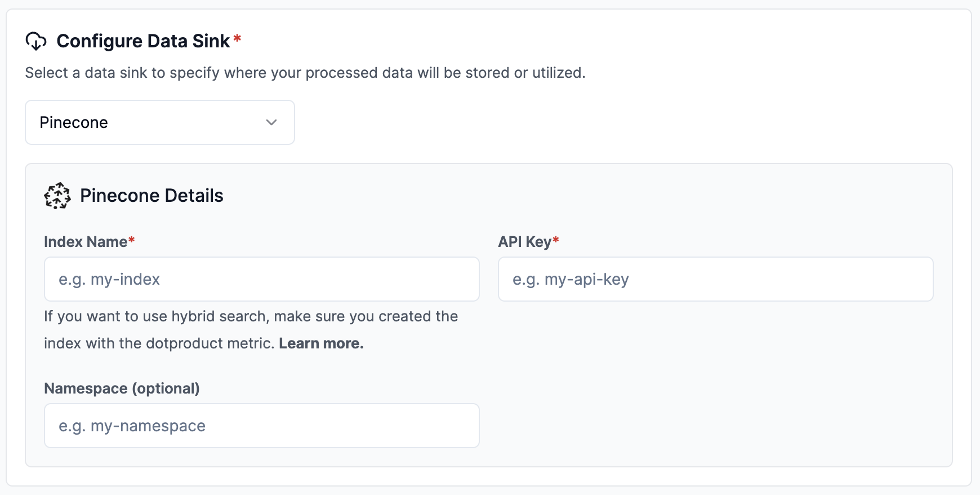This screenshot has height=495, width=980.
Task: Click the Namespace (optional) label
Action: coord(122,388)
